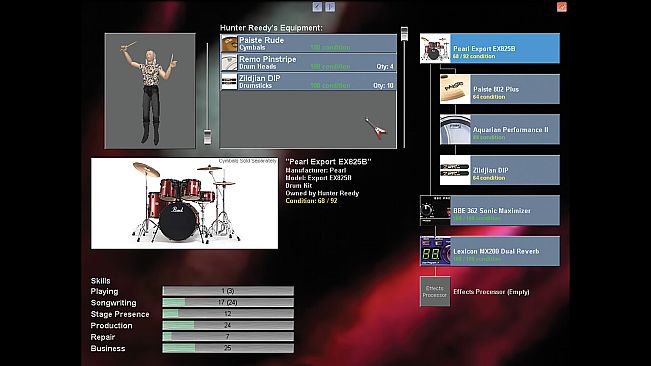Click the Production skill bar
The height and width of the screenshot is (366, 651).
[x=228, y=325]
